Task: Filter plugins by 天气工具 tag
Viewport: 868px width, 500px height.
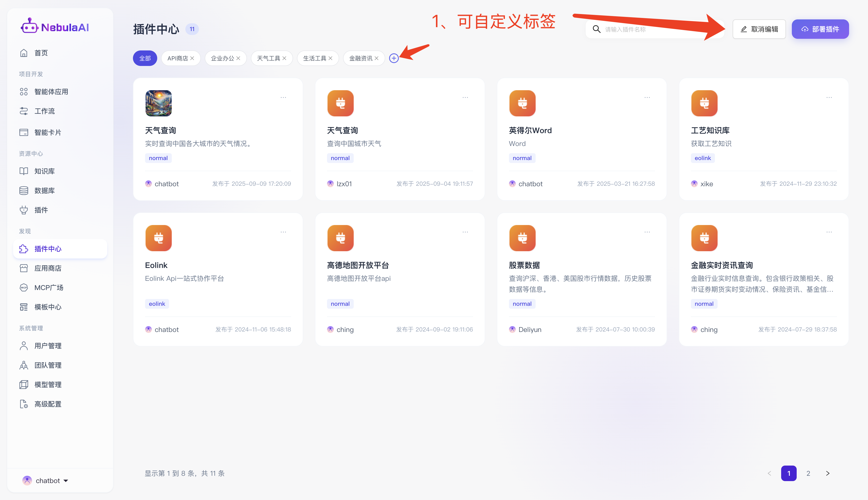Action: point(268,58)
